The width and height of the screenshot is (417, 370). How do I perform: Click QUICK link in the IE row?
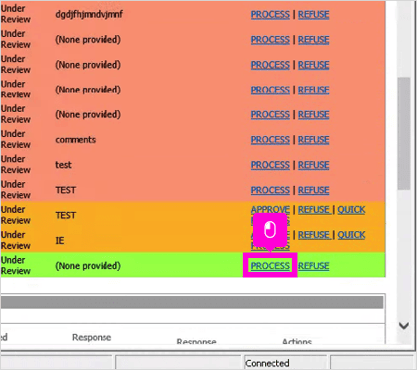(x=351, y=235)
